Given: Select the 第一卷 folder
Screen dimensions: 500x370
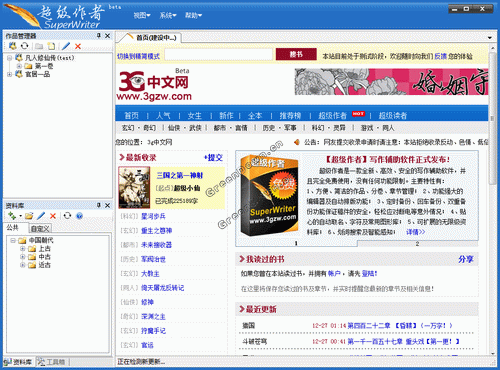Looking at the screenshot, I should (x=44, y=66).
